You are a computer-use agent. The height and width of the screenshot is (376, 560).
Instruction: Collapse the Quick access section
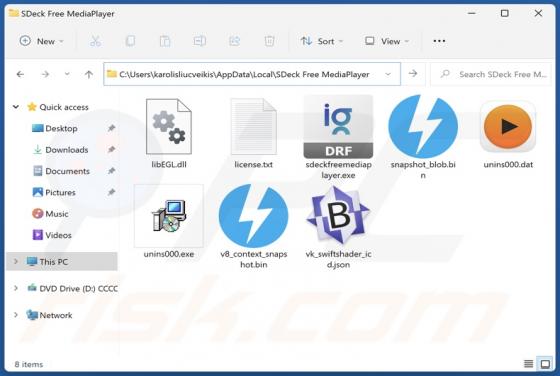[16, 107]
